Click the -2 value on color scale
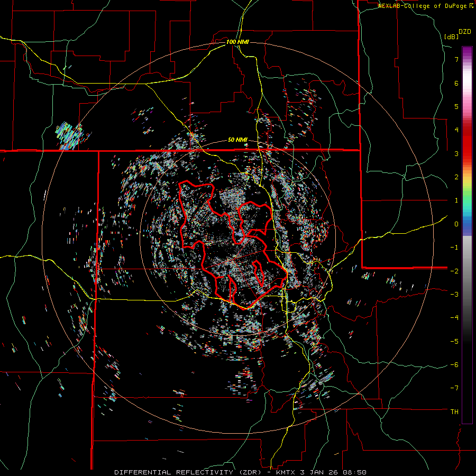Image resolution: width=476 pixels, height=476 pixels. click(454, 271)
